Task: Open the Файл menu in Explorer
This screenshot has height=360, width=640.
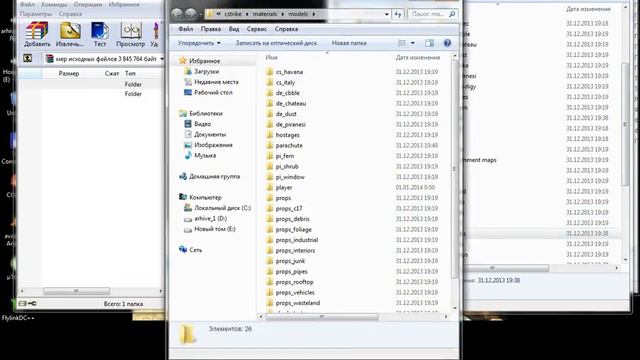Action: (x=185, y=29)
